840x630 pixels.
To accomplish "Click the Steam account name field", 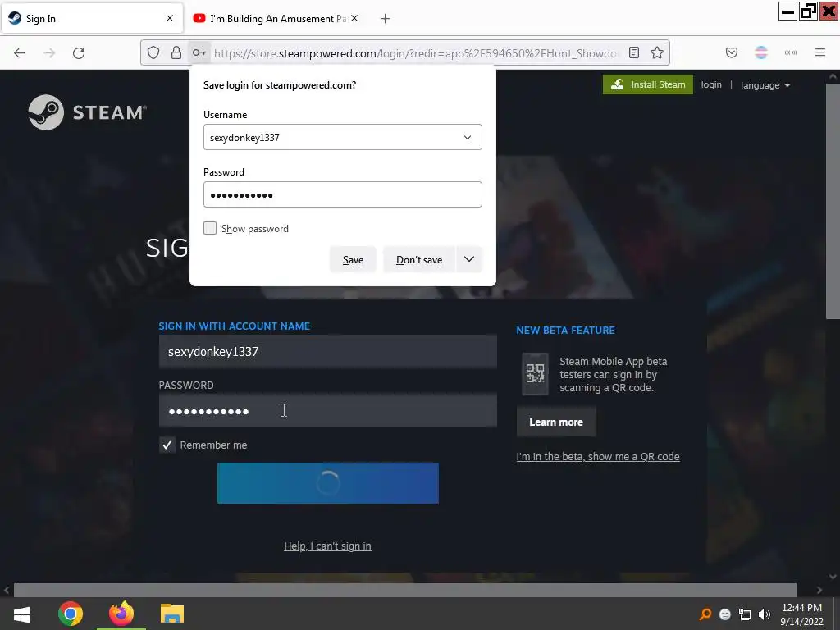I will click(328, 351).
